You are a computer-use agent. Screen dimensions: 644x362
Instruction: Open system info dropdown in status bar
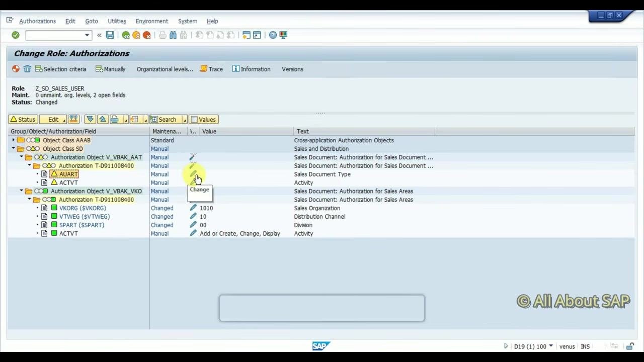click(x=551, y=346)
